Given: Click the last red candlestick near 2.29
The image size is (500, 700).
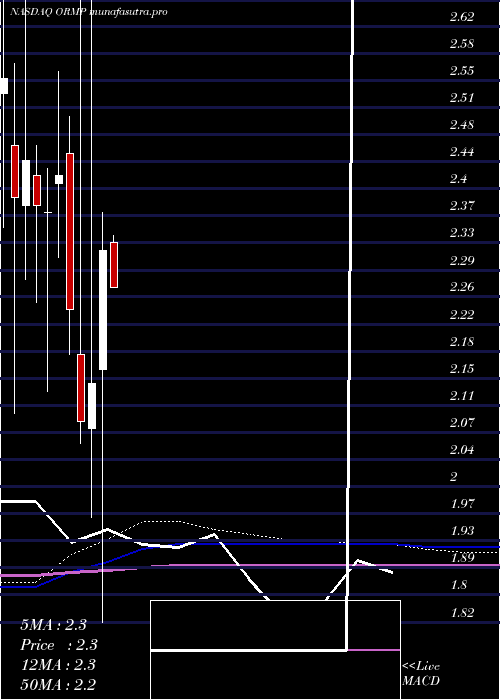Looking at the screenshot, I should [114, 265].
